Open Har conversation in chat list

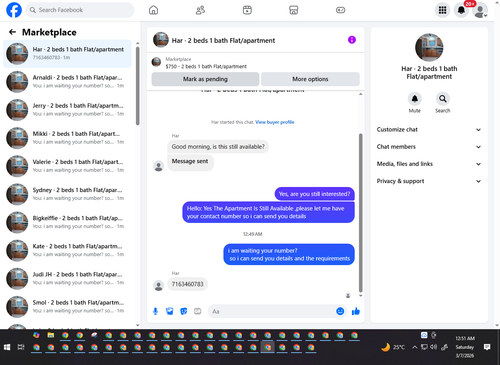[x=68, y=53]
